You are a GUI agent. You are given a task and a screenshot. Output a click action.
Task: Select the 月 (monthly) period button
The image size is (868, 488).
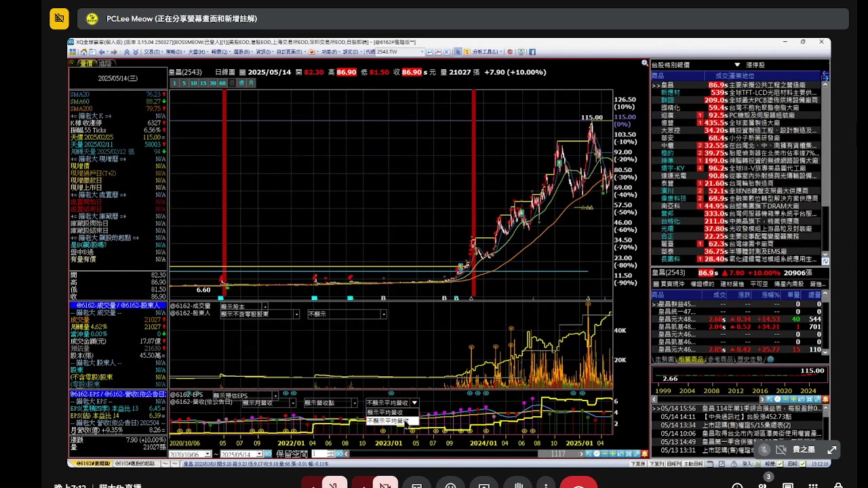click(252, 83)
